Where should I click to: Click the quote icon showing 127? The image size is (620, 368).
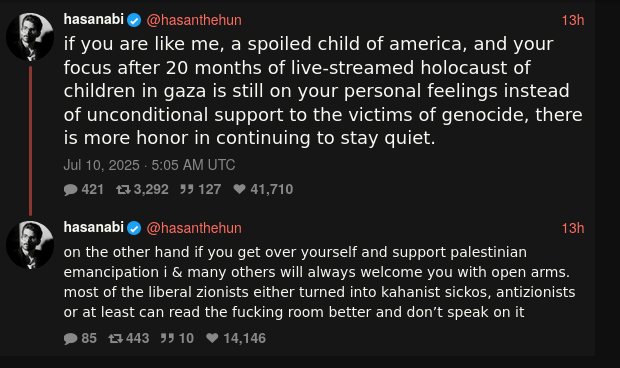pos(187,189)
